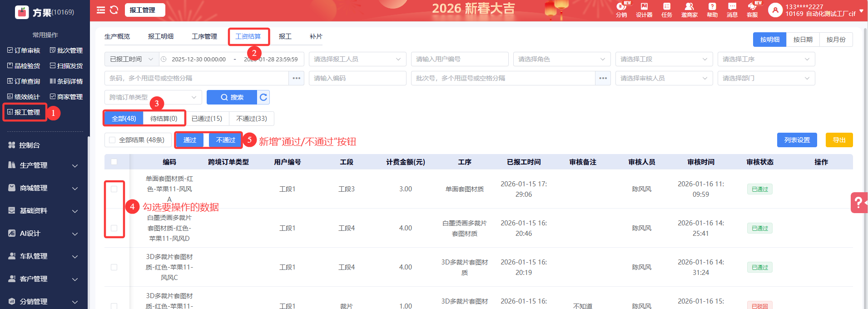Open the 请选择角色 dropdown
Image resolution: width=868 pixels, height=309 pixels.
561,59
